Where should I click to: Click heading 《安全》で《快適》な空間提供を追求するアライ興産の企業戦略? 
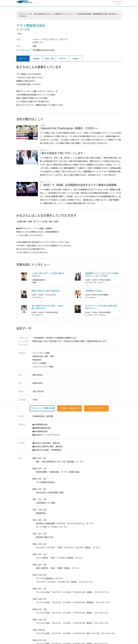click(x=79, y=185)
